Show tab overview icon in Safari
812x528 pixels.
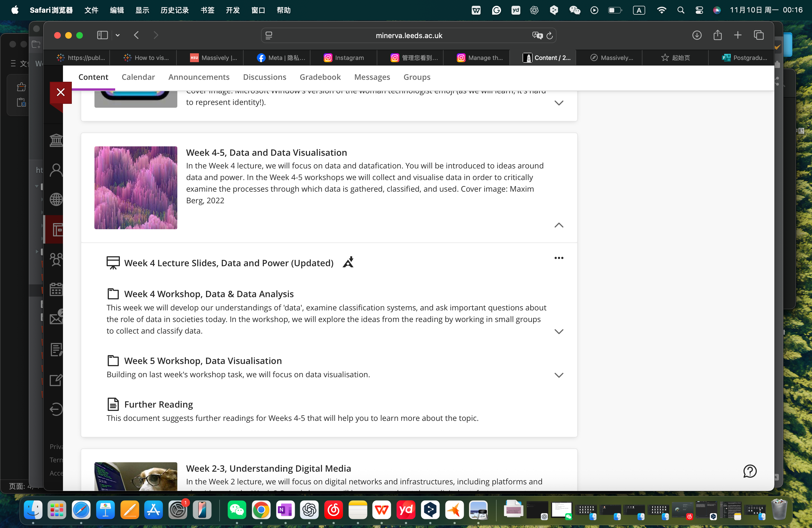pos(758,35)
